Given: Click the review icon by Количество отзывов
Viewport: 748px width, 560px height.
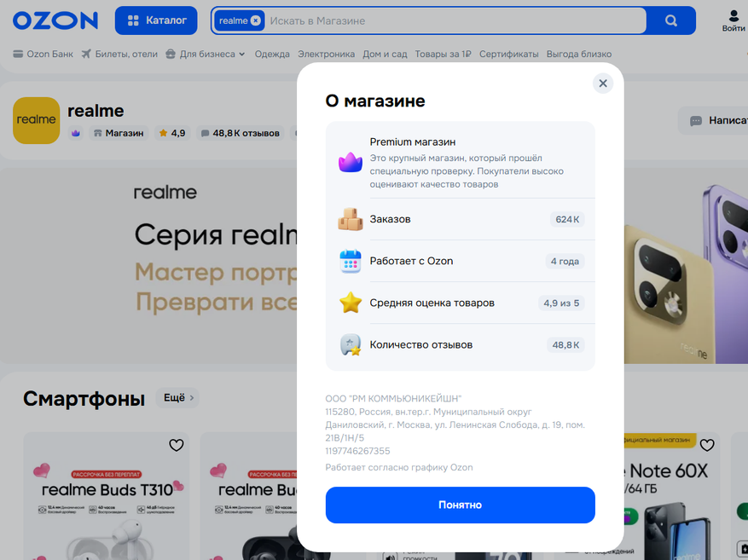Looking at the screenshot, I should [351, 344].
